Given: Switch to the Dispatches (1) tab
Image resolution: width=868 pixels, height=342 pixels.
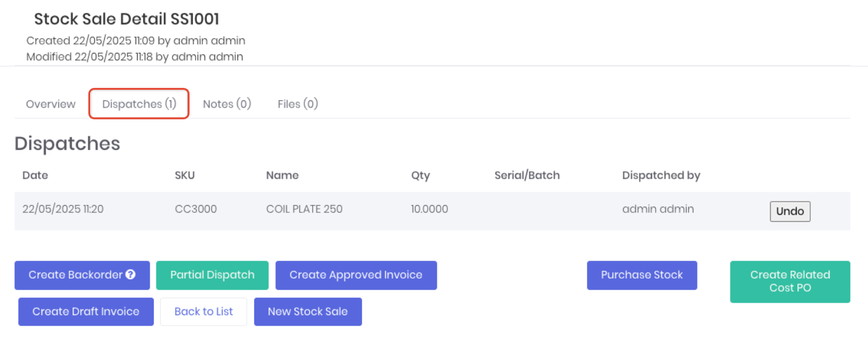Looking at the screenshot, I should coord(139,104).
